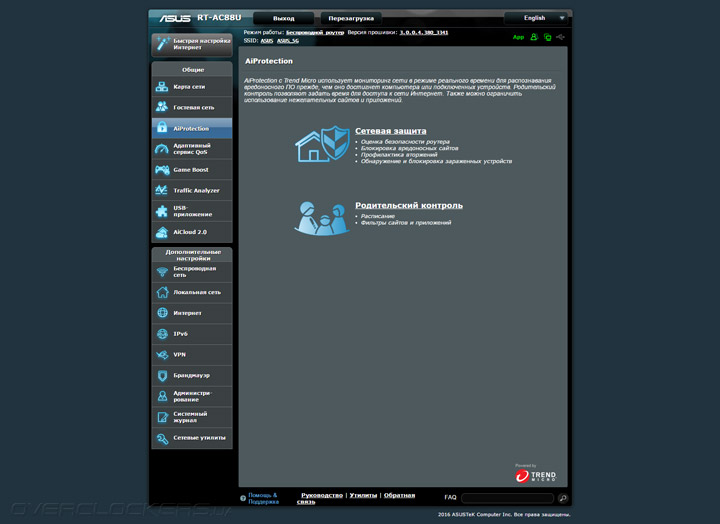
Task: Click the AiProtection page heading
Action: [269, 61]
